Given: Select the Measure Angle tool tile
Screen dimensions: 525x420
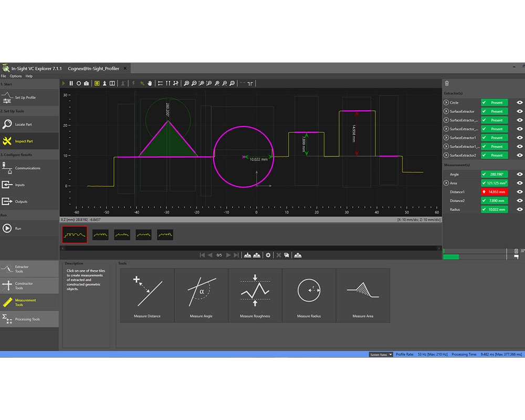Looking at the screenshot, I should click(x=201, y=295).
